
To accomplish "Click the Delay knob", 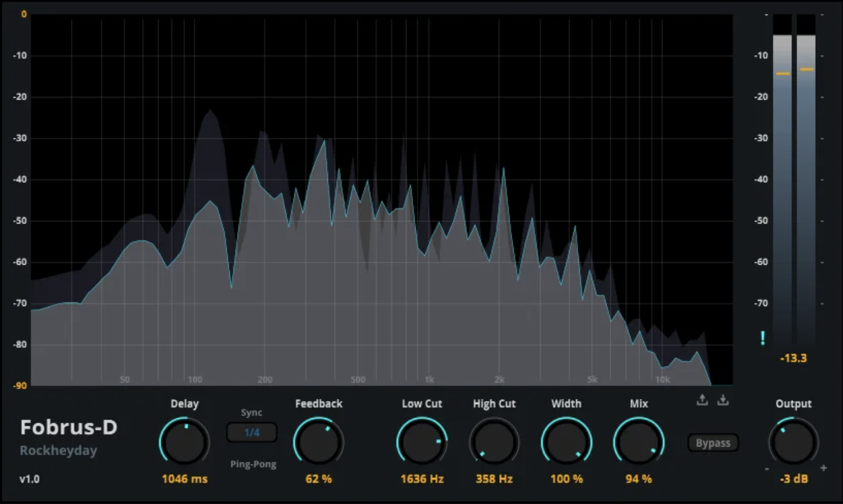I will [x=185, y=442].
